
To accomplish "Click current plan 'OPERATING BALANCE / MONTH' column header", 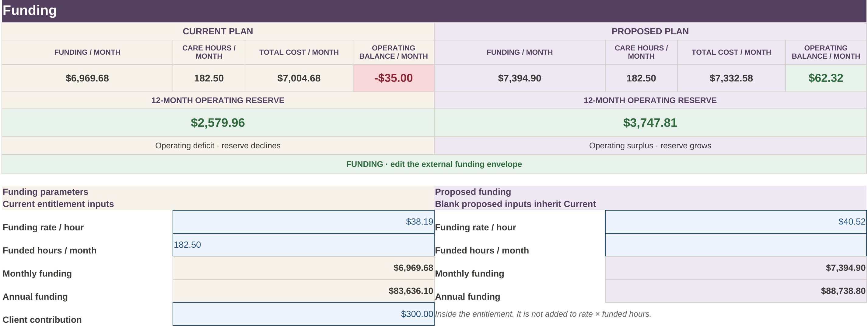I will (x=393, y=52).
